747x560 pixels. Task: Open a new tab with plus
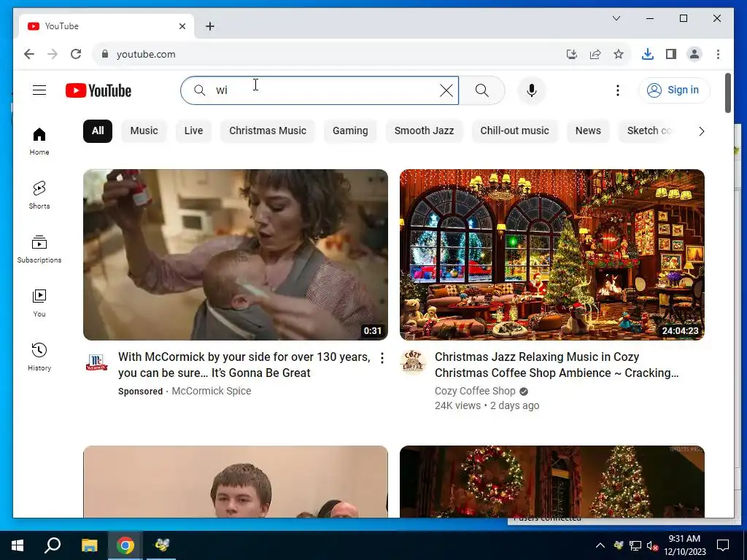[x=210, y=26]
